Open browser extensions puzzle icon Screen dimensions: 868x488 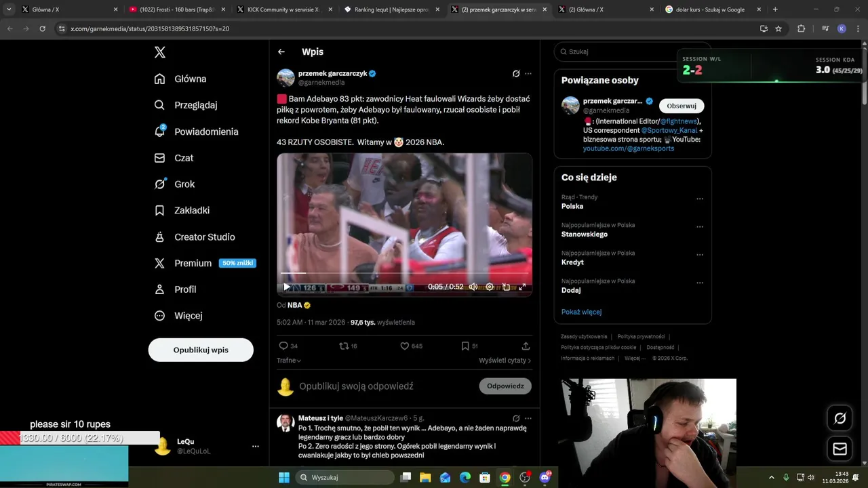pyautogui.click(x=801, y=28)
